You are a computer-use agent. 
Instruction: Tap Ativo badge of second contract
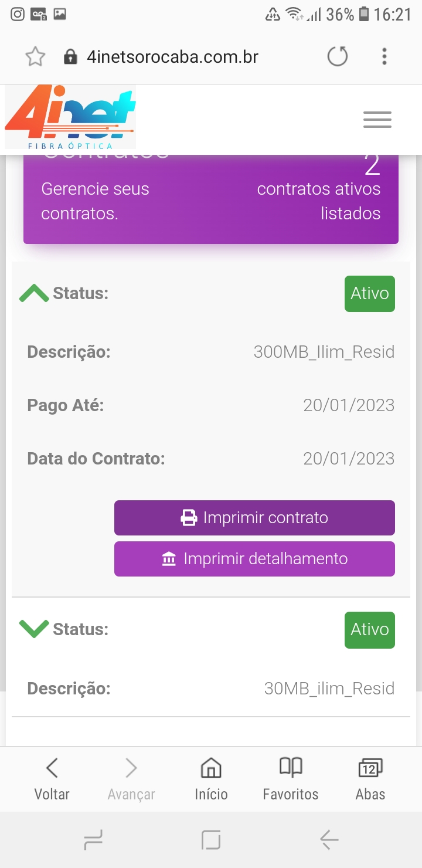pos(369,630)
